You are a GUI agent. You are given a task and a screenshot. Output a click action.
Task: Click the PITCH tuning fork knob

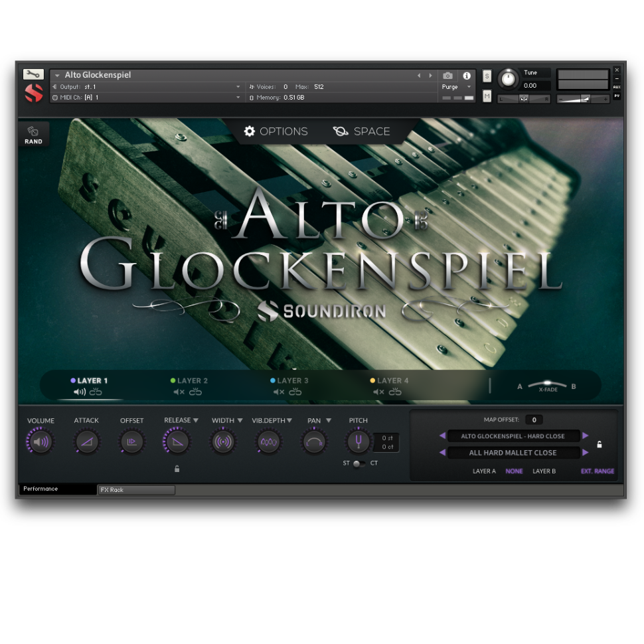(x=358, y=441)
